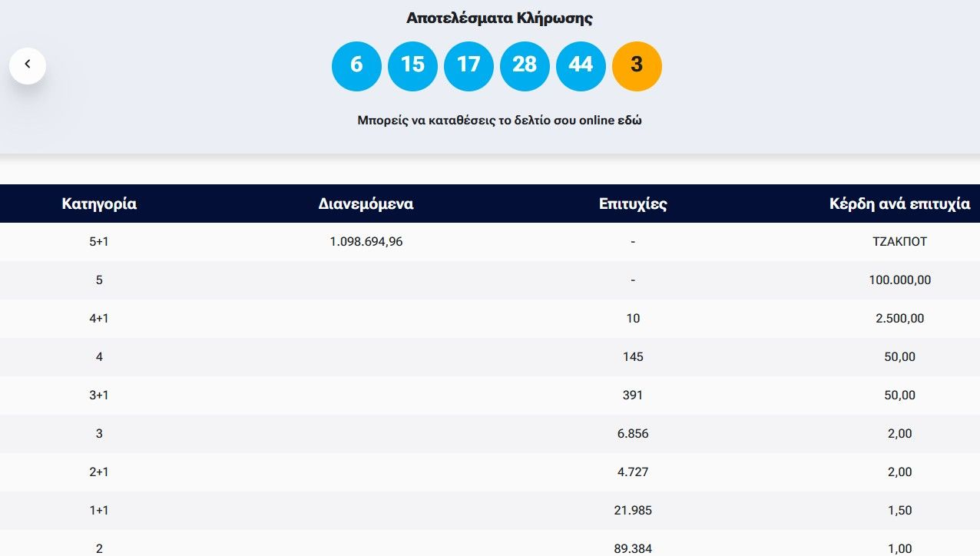Click the orange Joker ball

coord(637,66)
